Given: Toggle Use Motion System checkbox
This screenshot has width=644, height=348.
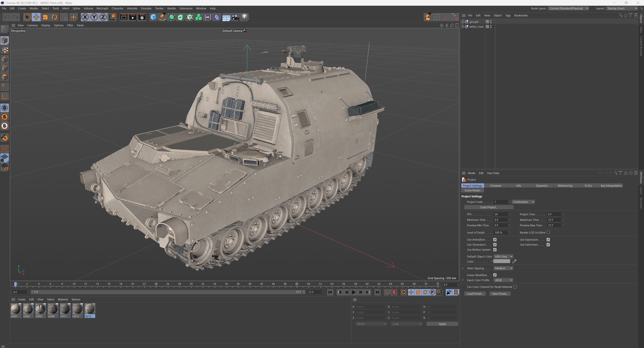Looking at the screenshot, I should 495,250.
